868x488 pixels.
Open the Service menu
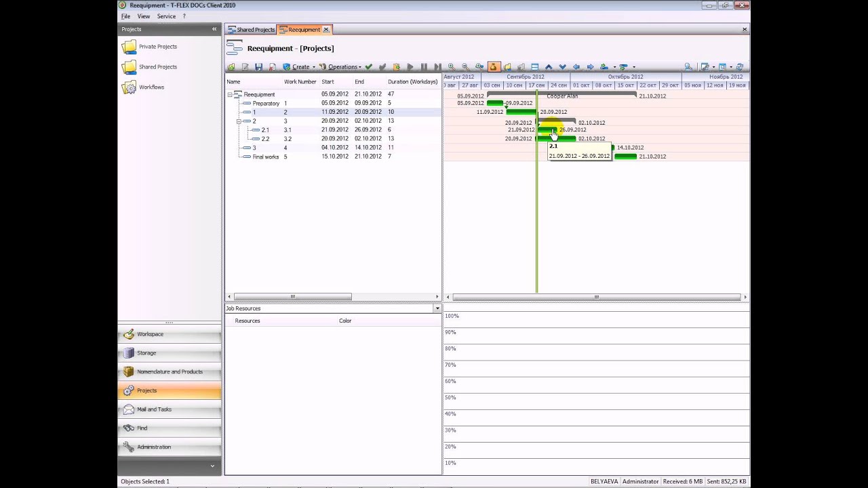(x=166, y=16)
